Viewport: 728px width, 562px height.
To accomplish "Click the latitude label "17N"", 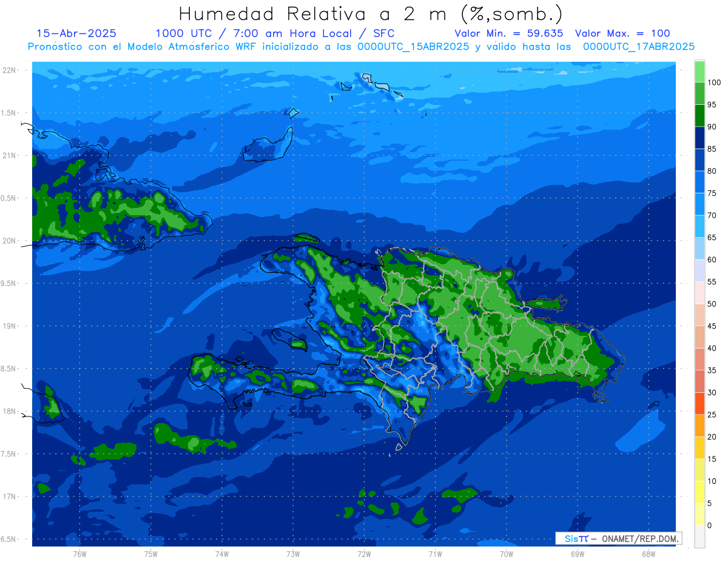I will pyautogui.click(x=10, y=497).
